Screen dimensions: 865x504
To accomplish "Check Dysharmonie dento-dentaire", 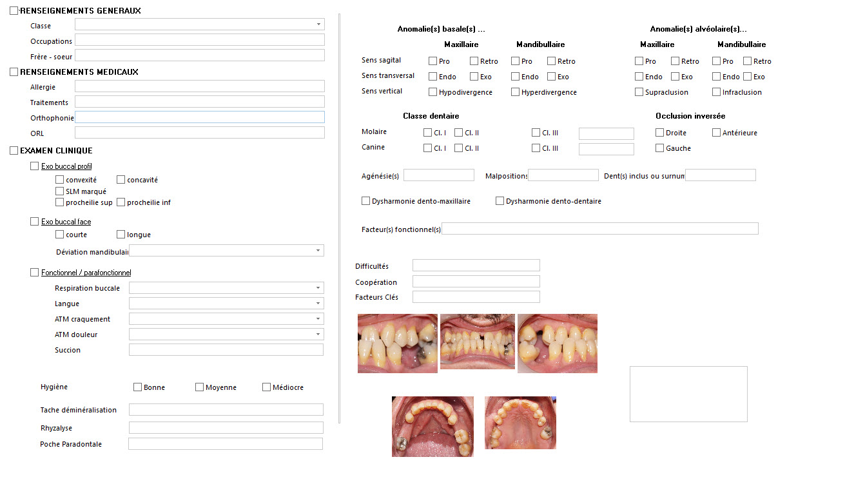I will pyautogui.click(x=500, y=201).
